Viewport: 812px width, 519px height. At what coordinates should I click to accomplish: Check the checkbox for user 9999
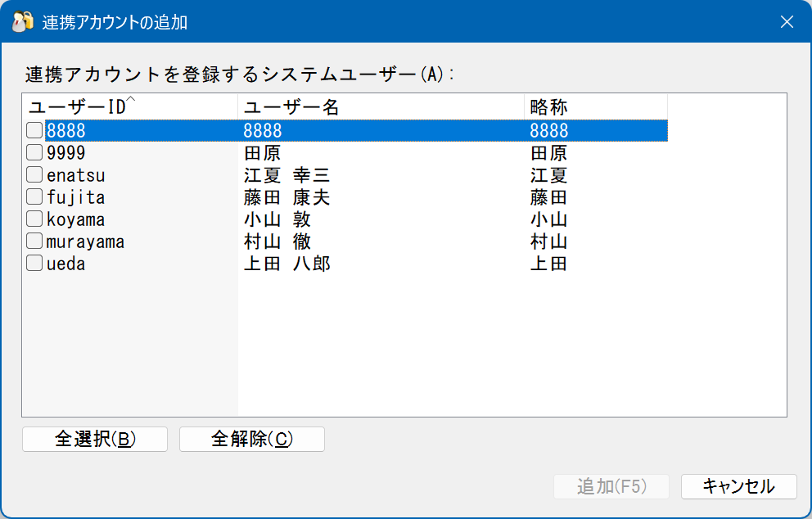[33, 151]
